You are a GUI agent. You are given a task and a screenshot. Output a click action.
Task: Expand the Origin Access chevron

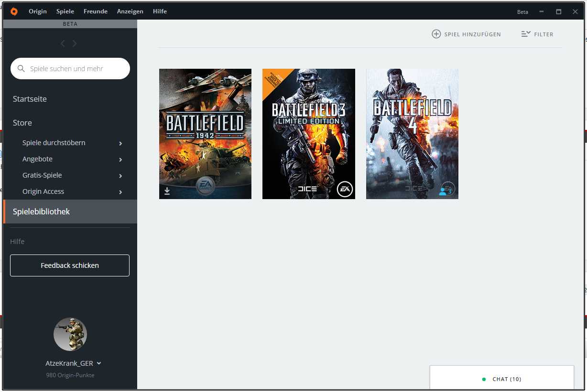tap(120, 192)
